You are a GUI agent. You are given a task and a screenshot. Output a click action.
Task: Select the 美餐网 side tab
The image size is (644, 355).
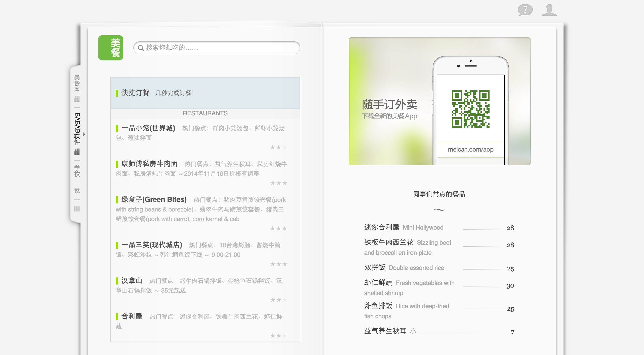77,83
